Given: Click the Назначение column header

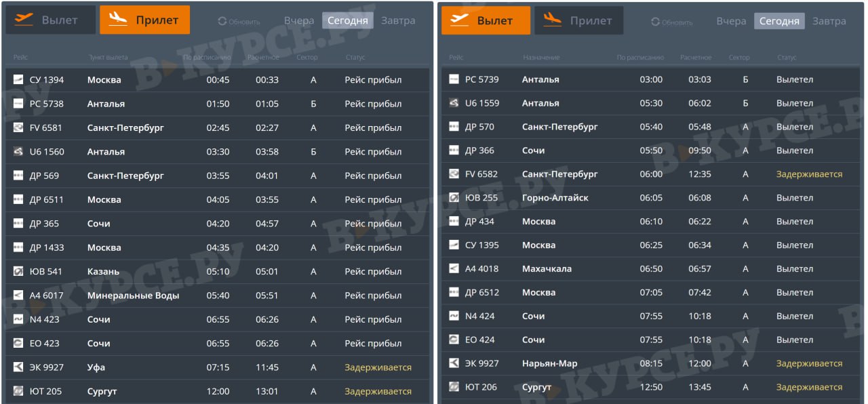Looking at the screenshot, I should pos(541,58).
